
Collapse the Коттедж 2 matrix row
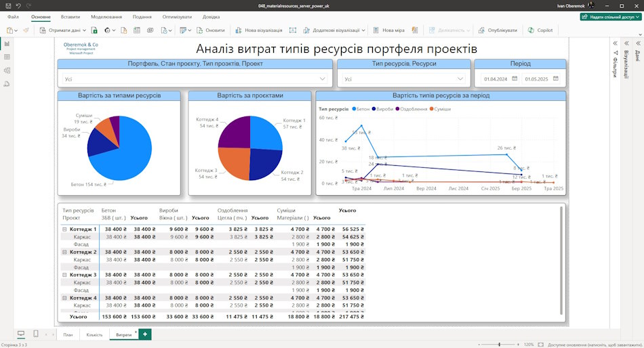click(64, 252)
